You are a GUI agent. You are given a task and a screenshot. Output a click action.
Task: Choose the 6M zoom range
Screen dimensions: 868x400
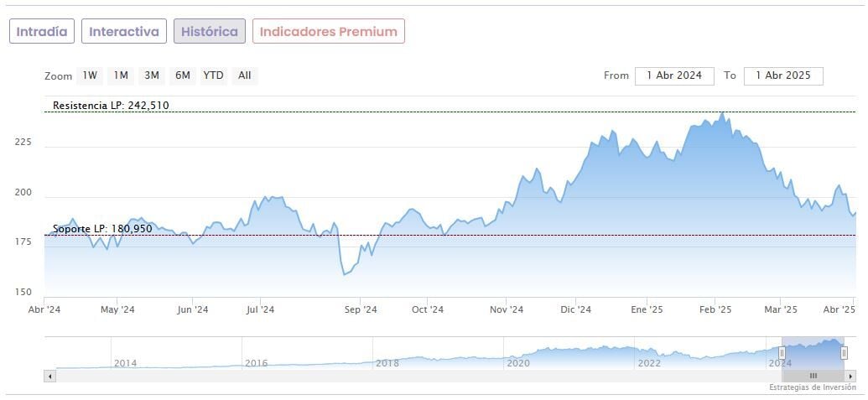pos(183,75)
